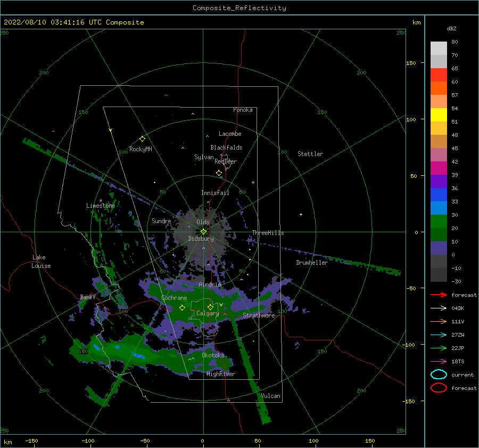Click the RockyMH diamond marker
This screenshot has width=479, height=448.
[142, 139]
